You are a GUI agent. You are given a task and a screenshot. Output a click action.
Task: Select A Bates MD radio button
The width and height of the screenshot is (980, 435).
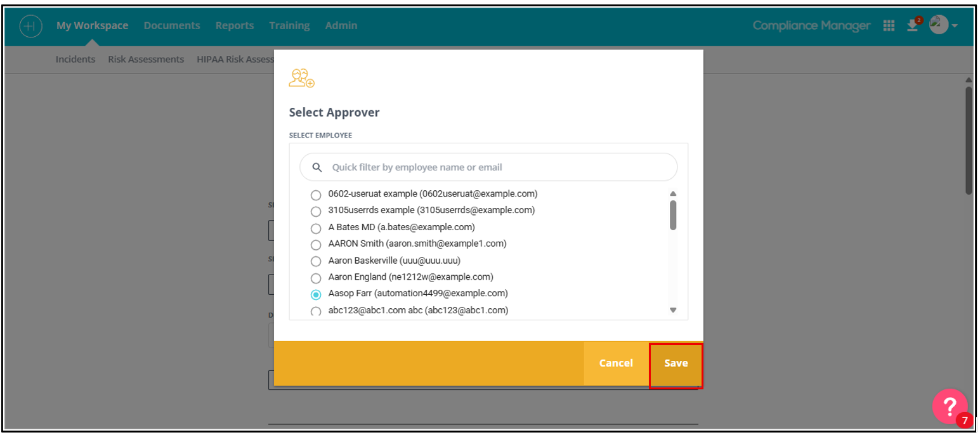pos(316,228)
